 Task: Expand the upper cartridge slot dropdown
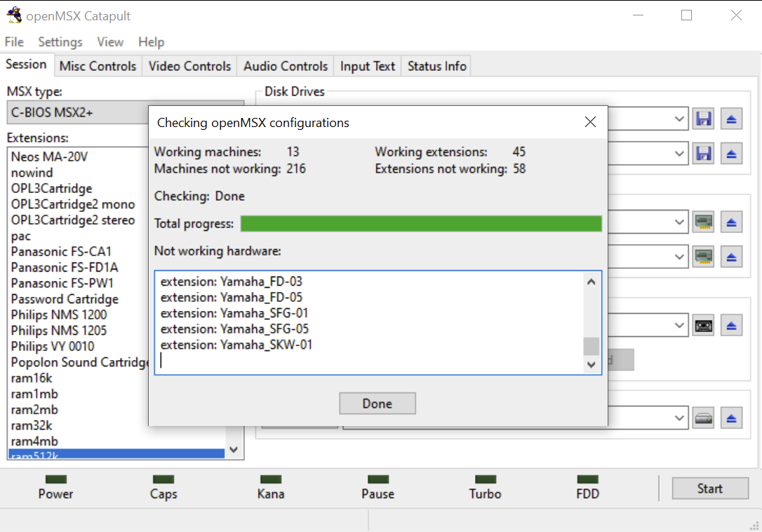pos(679,222)
